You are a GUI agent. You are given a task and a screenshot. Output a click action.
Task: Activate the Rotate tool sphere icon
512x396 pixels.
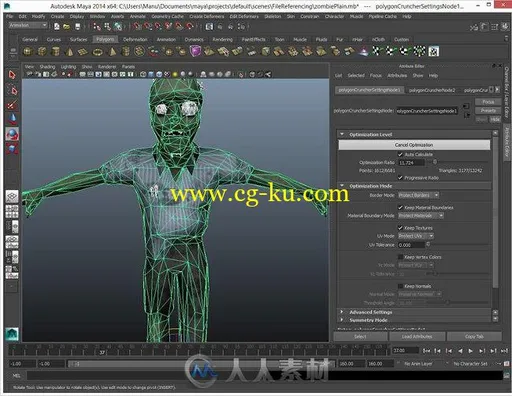pos(12,134)
